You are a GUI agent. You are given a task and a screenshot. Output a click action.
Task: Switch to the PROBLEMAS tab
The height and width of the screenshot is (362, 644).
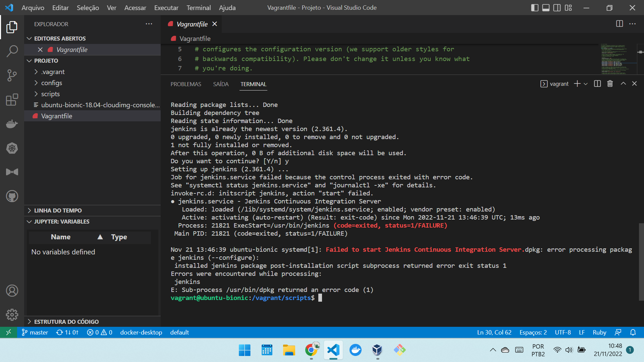click(186, 84)
